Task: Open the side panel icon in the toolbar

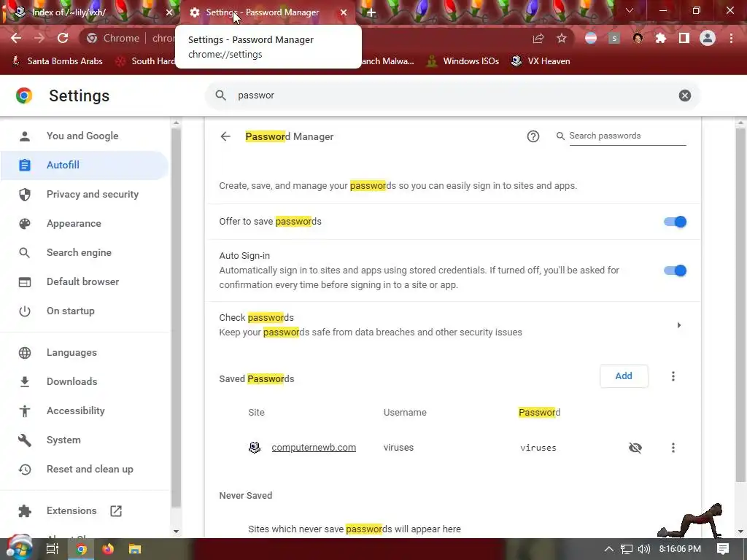Action: click(684, 38)
